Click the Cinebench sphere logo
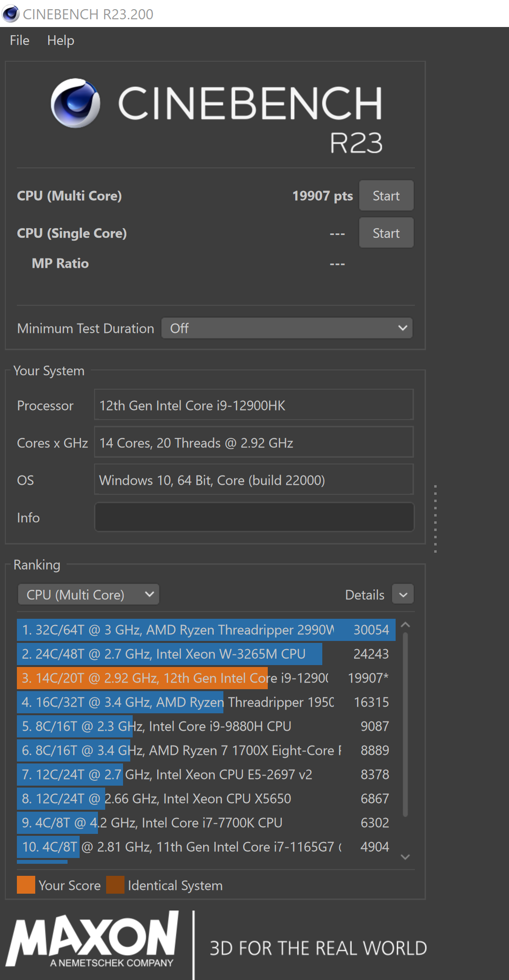This screenshot has height=980, width=509. coord(76,103)
